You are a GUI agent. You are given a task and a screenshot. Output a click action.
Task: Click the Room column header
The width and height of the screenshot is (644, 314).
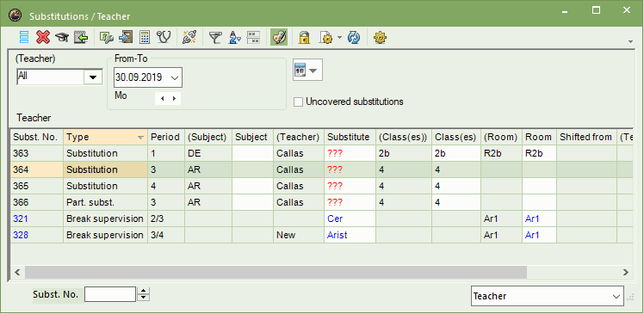[539, 137]
